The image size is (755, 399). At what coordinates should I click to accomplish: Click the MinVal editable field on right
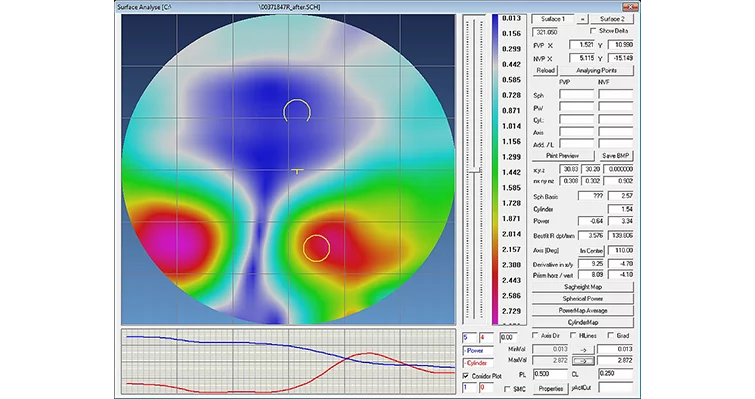point(615,349)
